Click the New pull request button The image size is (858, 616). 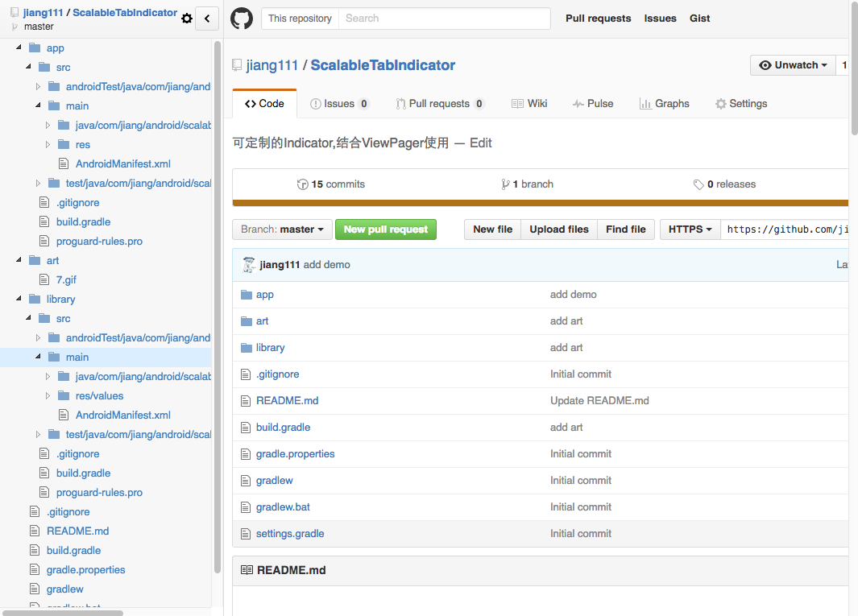[x=386, y=229]
